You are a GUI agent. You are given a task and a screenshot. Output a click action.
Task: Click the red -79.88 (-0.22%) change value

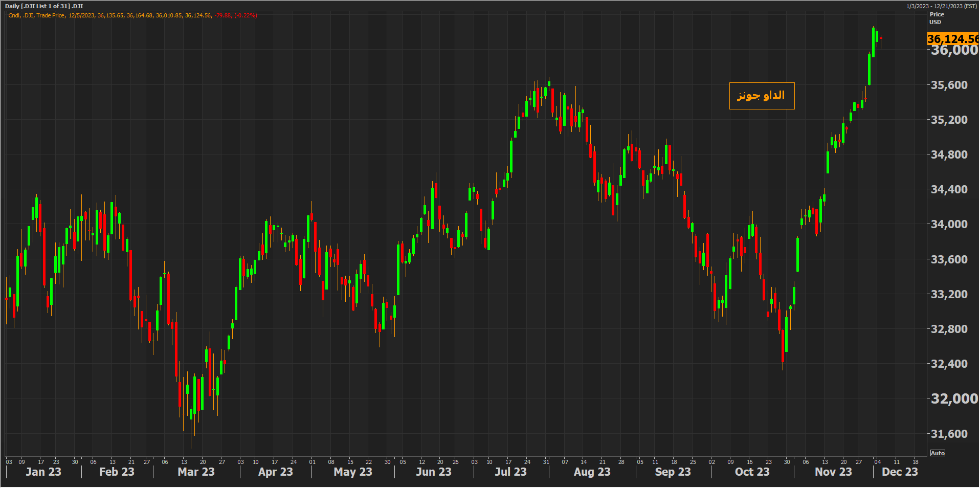click(x=235, y=15)
